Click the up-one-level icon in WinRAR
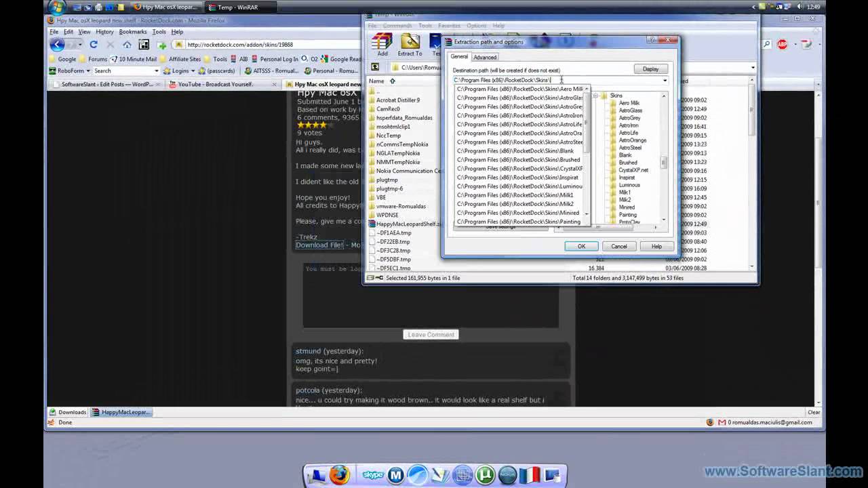Viewport: 868px width, 488px height. coord(375,67)
